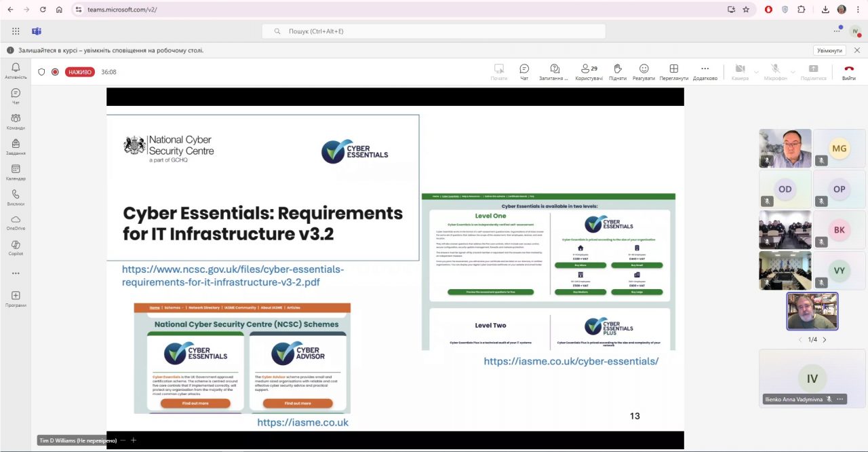The image size is (868, 452).
Task: Open OneDrive from the Teams sidebar
Action: coord(16,223)
